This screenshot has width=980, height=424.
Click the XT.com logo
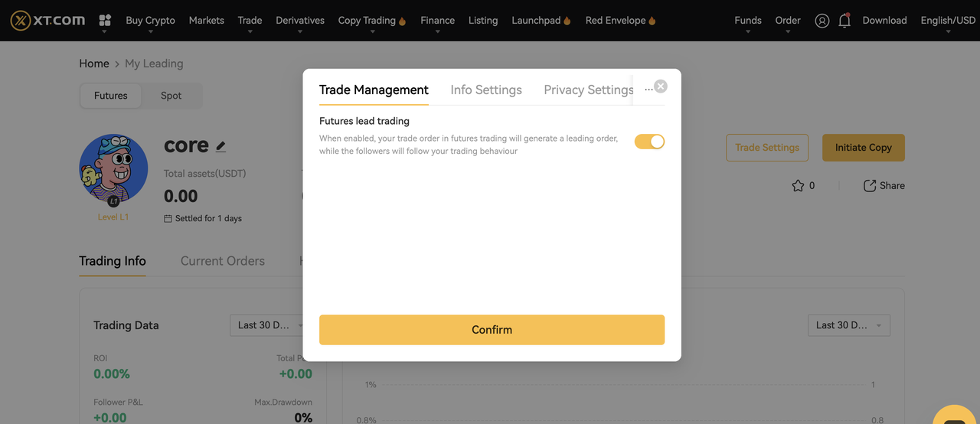(48, 21)
